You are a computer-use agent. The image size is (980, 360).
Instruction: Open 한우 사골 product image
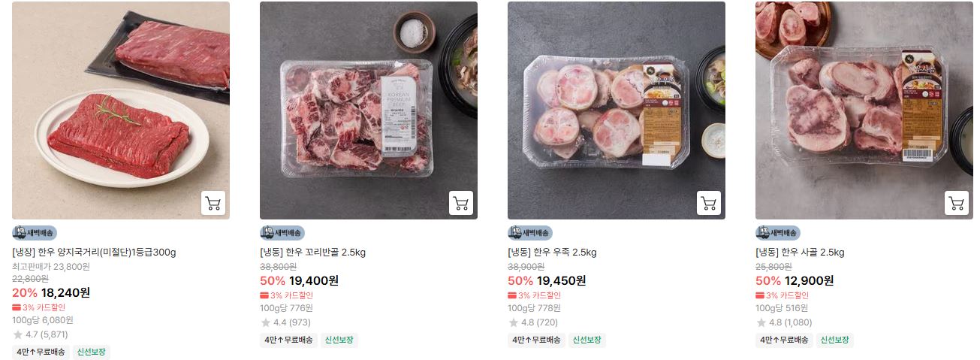pyautogui.click(x=864, y=110)
